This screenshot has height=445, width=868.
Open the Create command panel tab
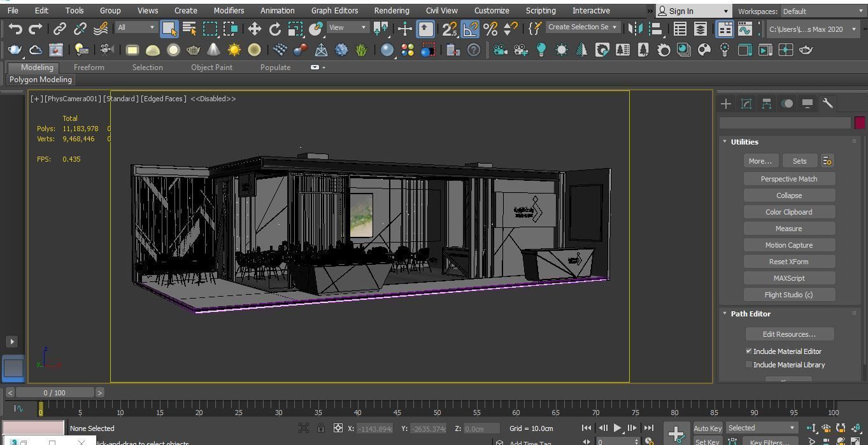coord(726,104)
